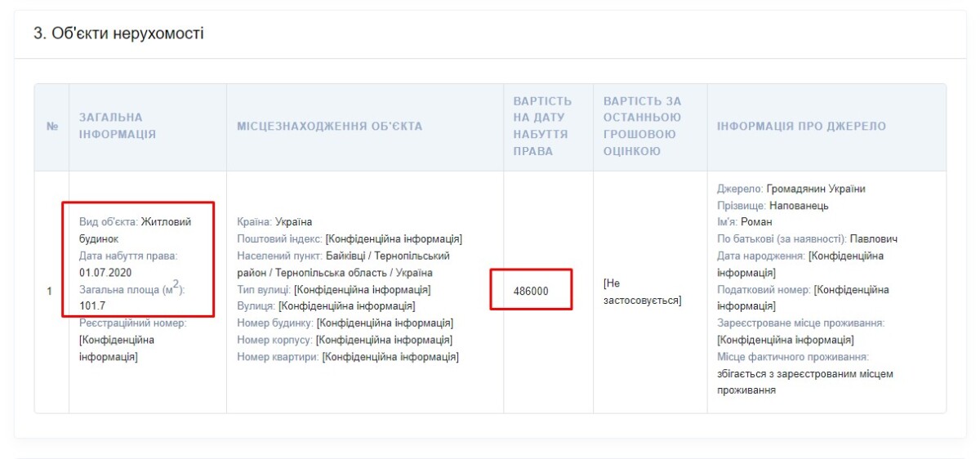
Task: Select the value '486000' in the cost cell
Action: coord(531,292)
